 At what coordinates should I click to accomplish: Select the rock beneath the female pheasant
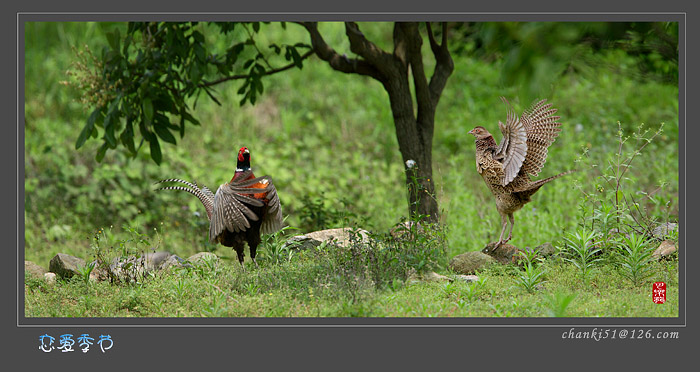click(x=504, y=253)
